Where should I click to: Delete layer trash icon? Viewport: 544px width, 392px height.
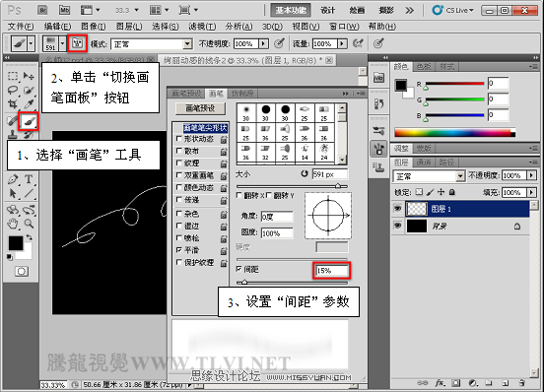[521, 383]
